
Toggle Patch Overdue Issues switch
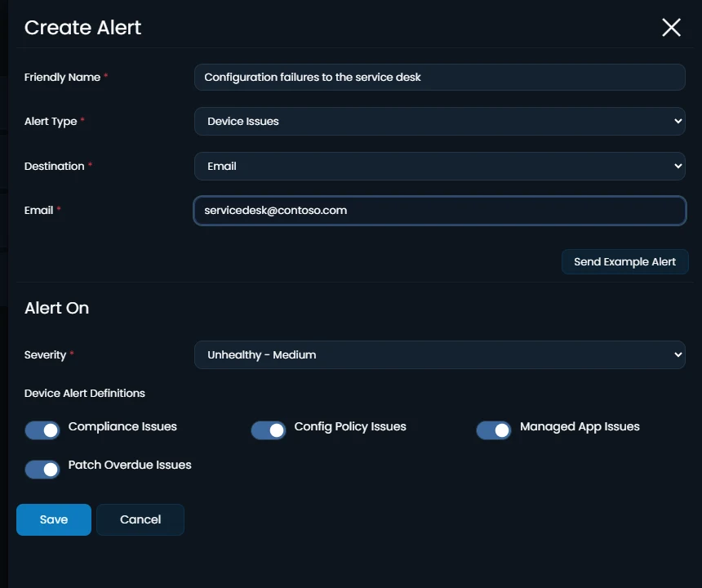(42, 470)
